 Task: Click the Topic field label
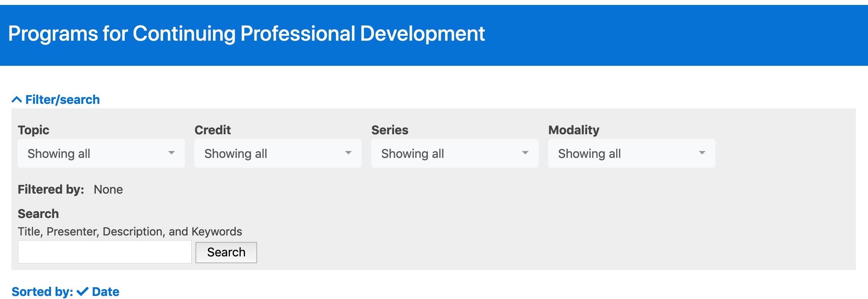33,130
